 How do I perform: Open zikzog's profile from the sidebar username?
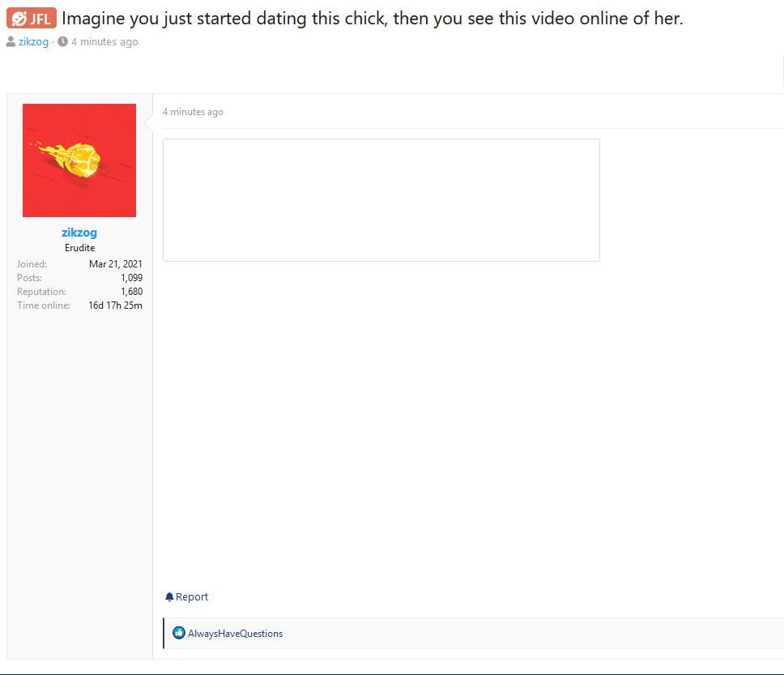click(x=79, y=233)
